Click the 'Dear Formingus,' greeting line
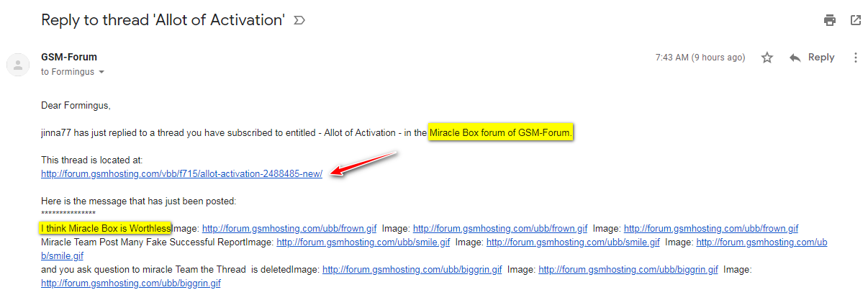Viewport: 868px width, 295px height. [76, 106]
